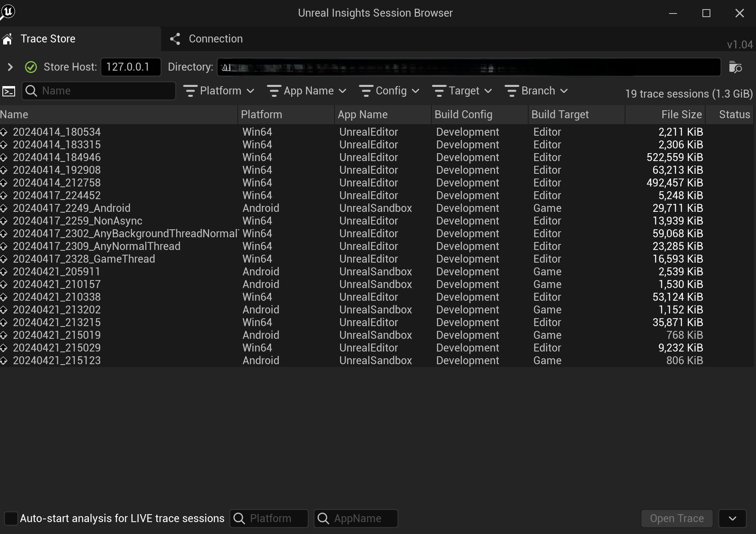
Task: Open the Config filter dropdown
Action: click(389, 91)
